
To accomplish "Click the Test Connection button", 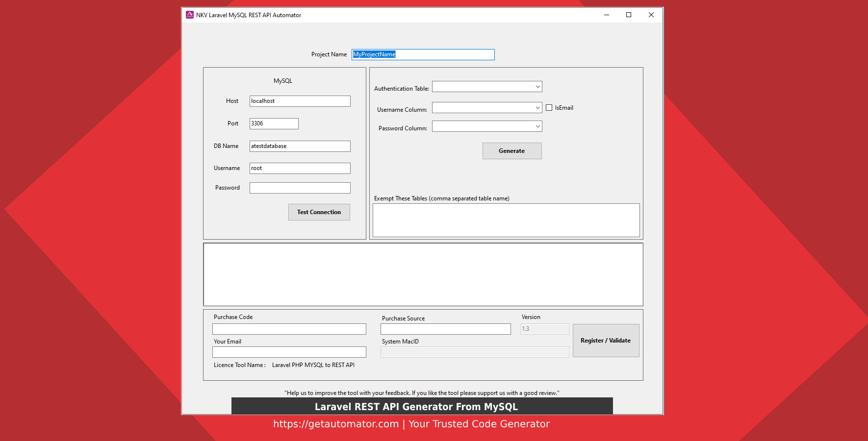I will tap(319, 212).
